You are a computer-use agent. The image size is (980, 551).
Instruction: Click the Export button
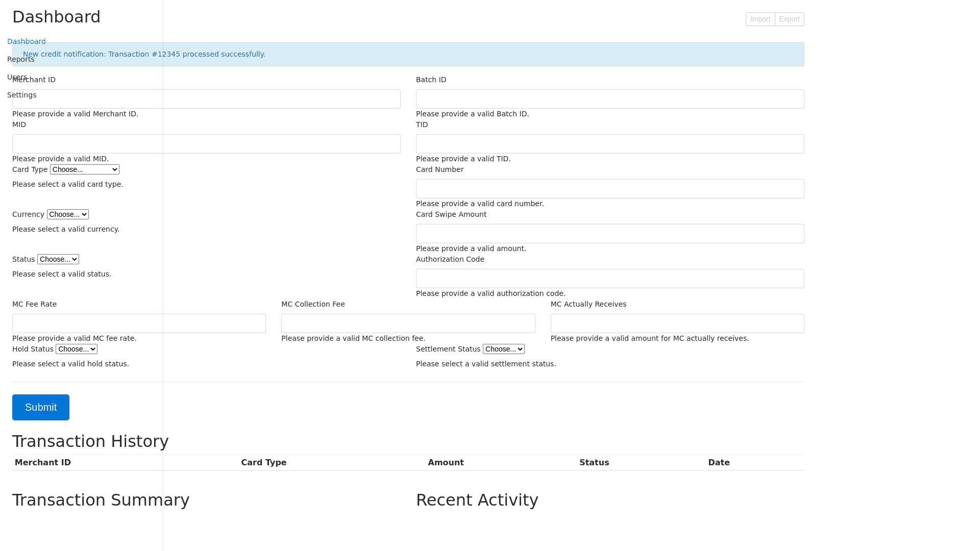(x=789, y=19)
